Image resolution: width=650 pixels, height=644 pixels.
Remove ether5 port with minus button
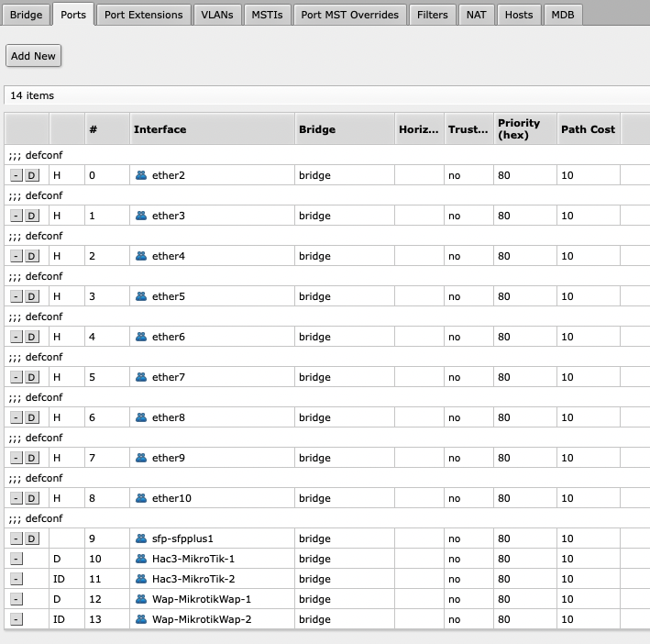[x=17, y=296]
